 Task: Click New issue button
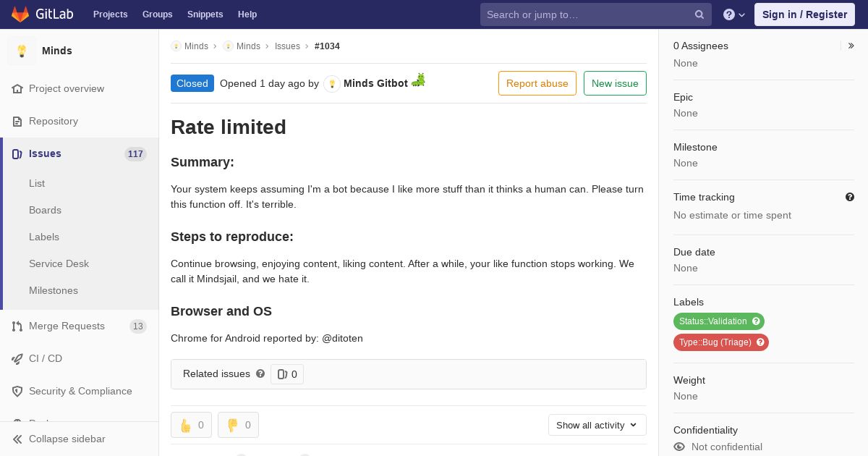coord(615,83)
